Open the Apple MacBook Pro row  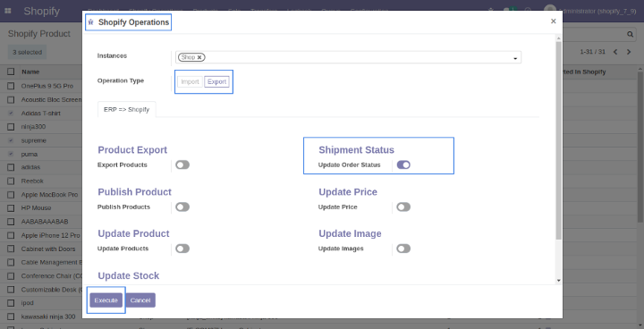point(49,194)
